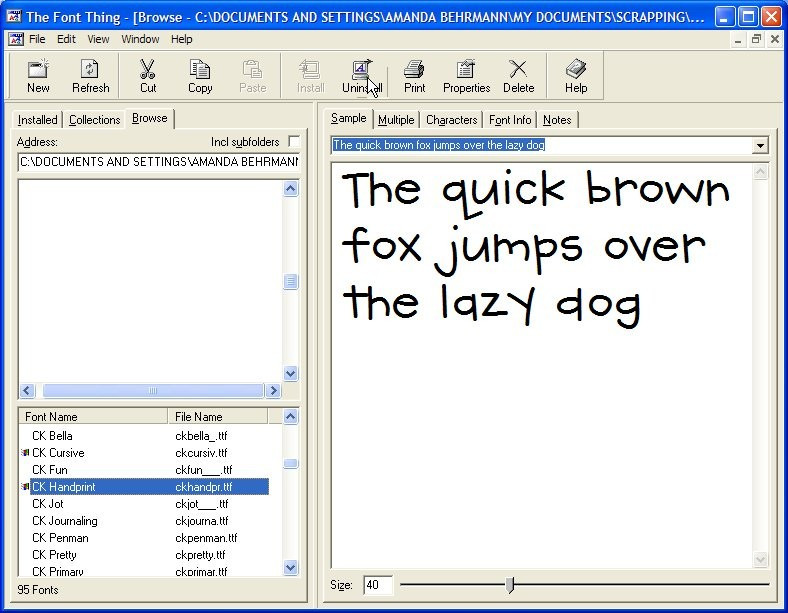Delete the selected font
This screenshot has height=613, width=788.
coord(518,76)
